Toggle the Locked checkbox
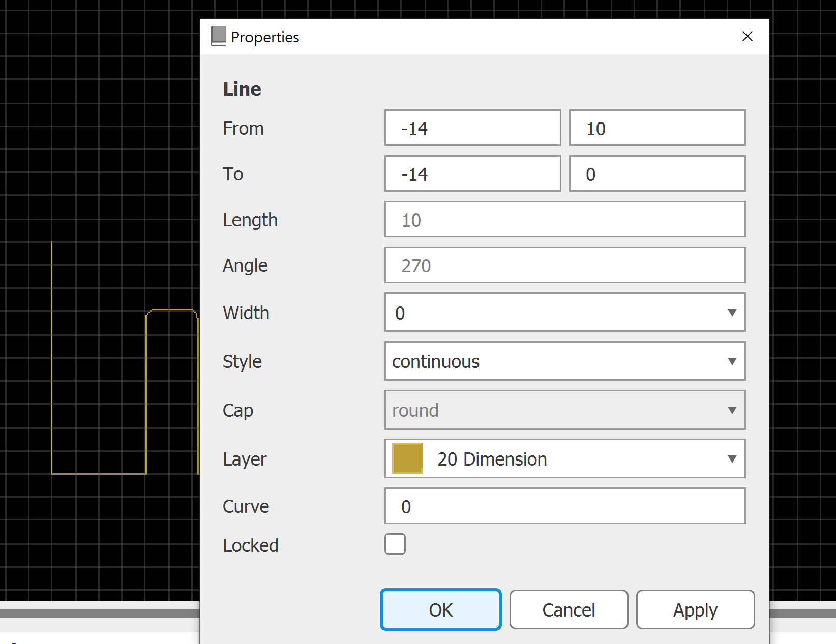Image resolution: width=836 pixels, height=644 pixels. click(395, 544)
